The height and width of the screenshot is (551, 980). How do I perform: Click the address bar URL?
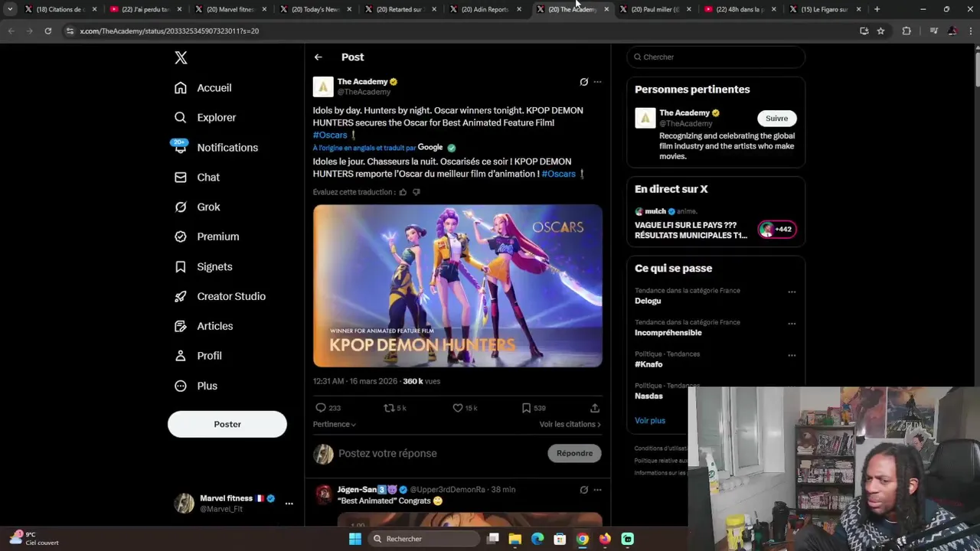click(x=169, y=31)
